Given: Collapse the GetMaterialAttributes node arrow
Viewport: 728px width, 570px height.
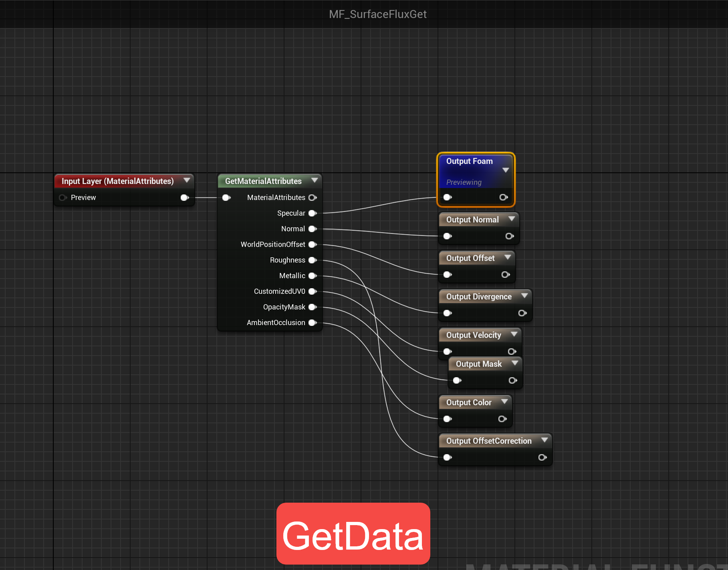Looking at the screenshot, I should [x=315, y=180].
